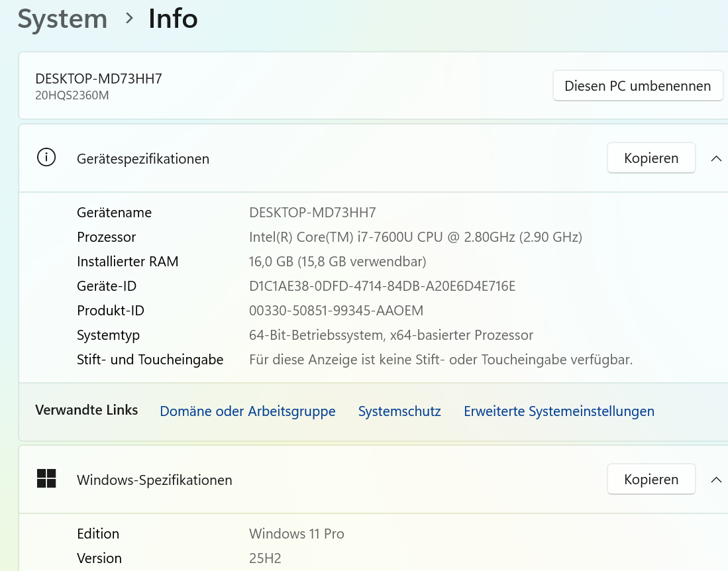Click the 64-Bit-Betriebssystem value

pyautogui.click(x=391, y=335)
